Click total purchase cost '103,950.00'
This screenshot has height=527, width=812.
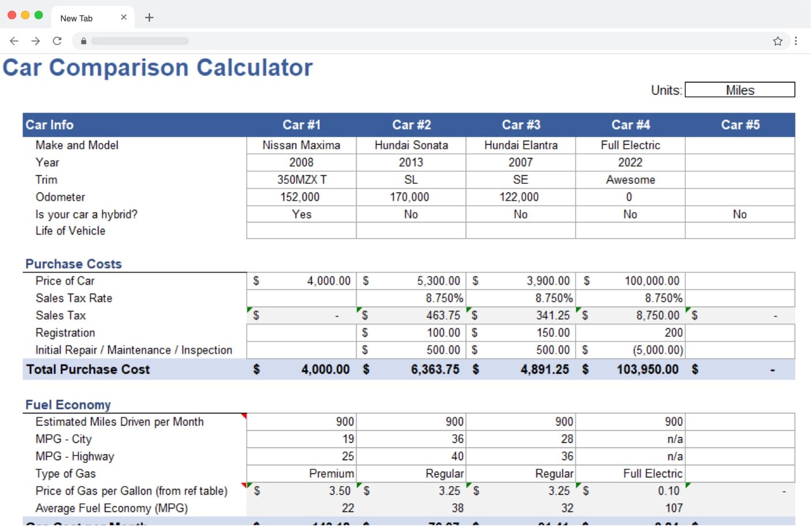[630, 370]
